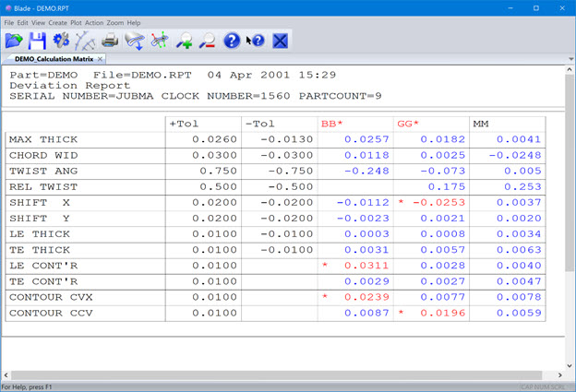Screen dimensions: 576x392
Task: Click the printer icon in toolbar
Action: 110,41
